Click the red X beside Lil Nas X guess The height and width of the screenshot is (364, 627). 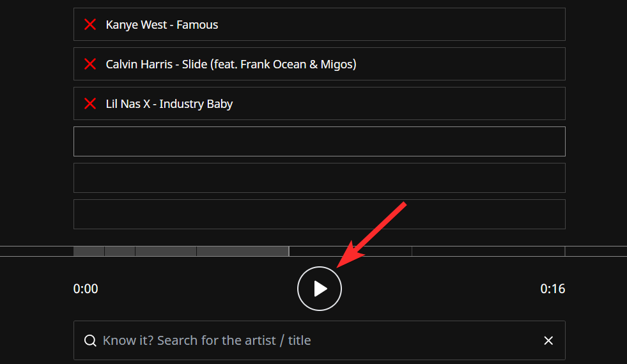click(90, 104)
